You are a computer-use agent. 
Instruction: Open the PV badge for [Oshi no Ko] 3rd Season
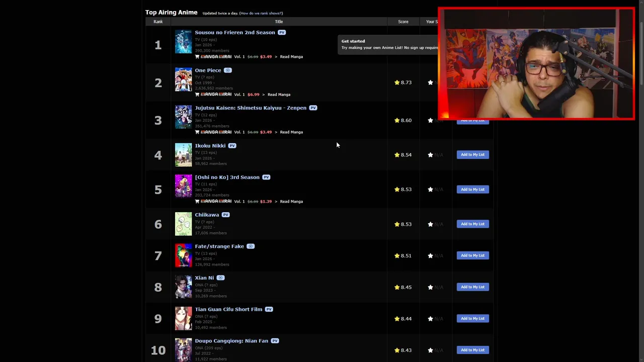point(266,177)
